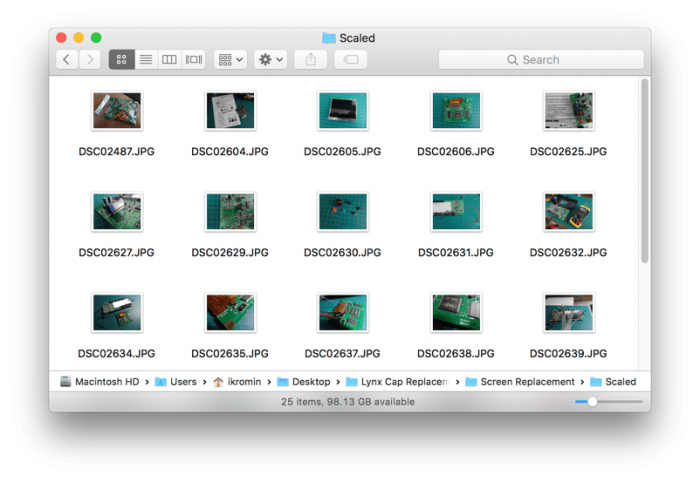Click the file name label DSC02638.JPG
This screenshot has width=700, height=482.
click(456, 353)
